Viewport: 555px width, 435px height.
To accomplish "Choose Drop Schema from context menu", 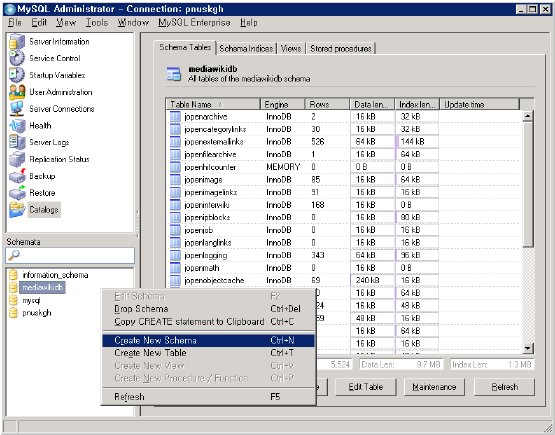I will tap(208, 309).
